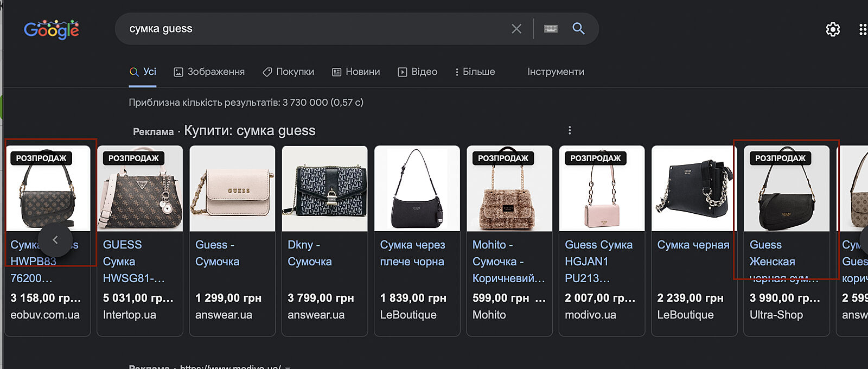The height and width of the screenshot is (369, 868).
Task: Click in the search input field
Action: click(x=315, y=29)
